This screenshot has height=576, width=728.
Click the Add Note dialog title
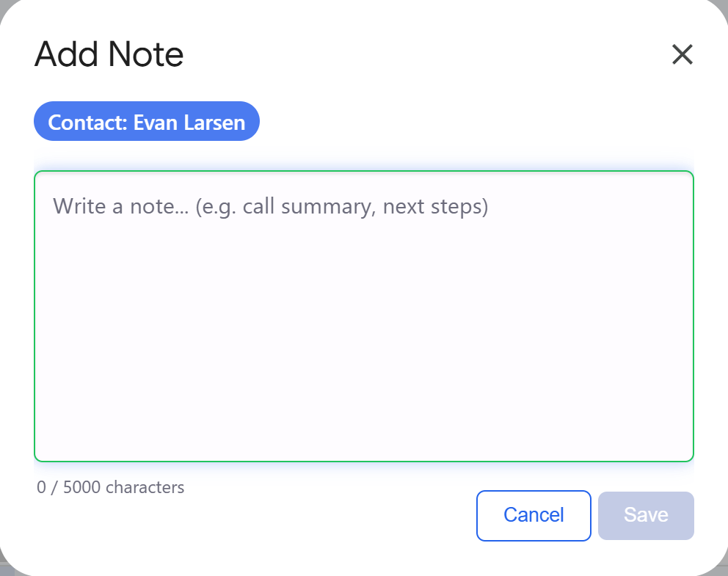(x=108, y=54)
